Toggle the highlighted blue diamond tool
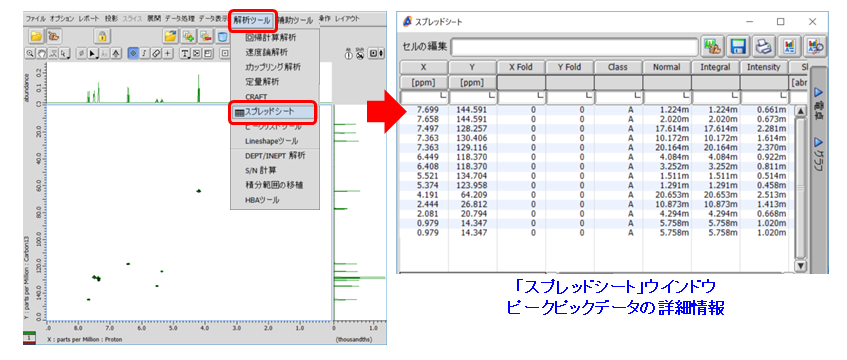The height and width of the screenshot is (360, 847). click(133, 53)
